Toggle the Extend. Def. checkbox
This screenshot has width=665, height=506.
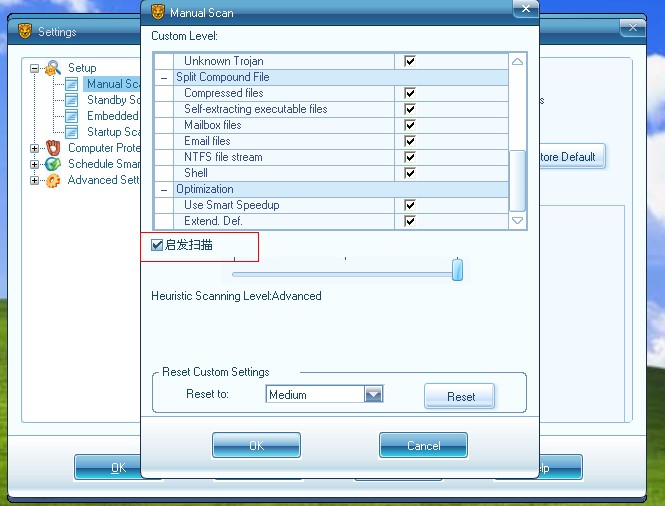[410, 221]
